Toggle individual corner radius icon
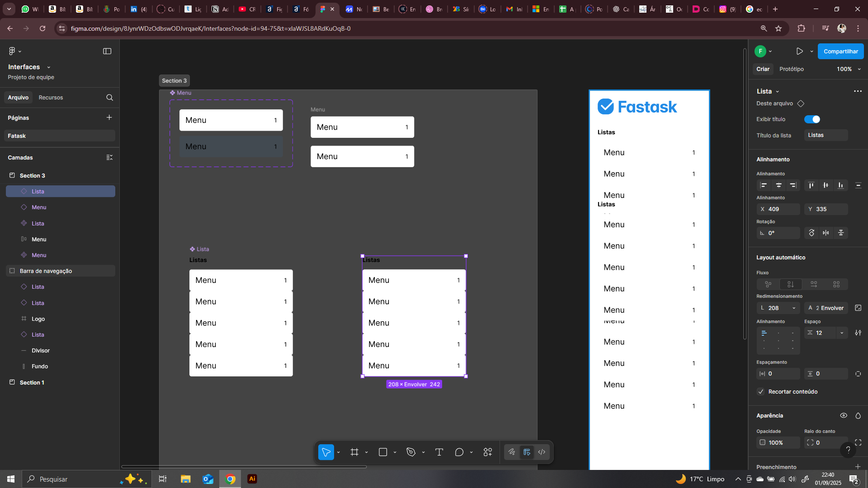 click(858, 443)
